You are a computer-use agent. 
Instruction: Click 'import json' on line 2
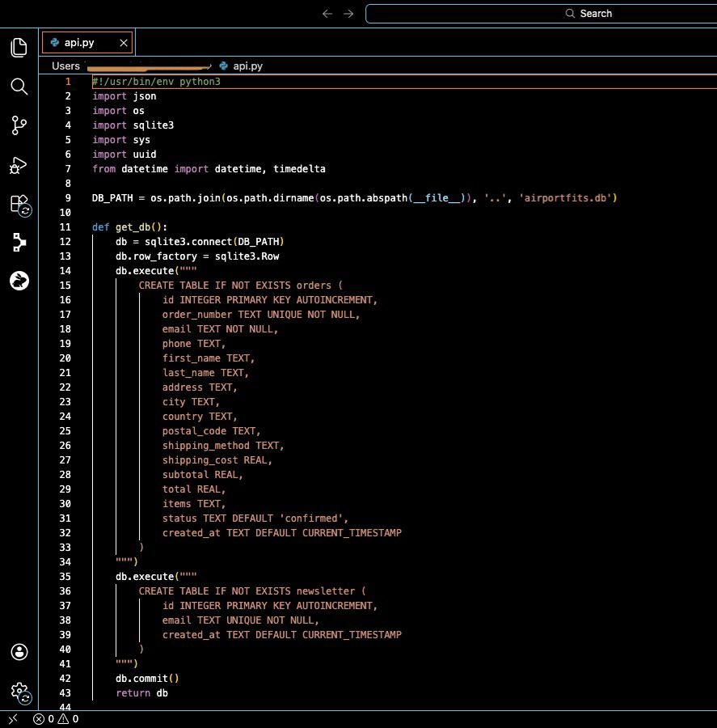coord(124,96)
